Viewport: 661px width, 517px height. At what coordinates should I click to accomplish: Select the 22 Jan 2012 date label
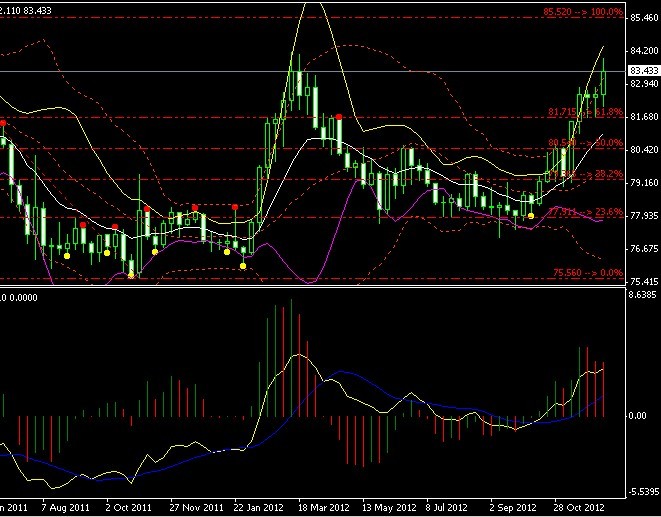(258, 507)
